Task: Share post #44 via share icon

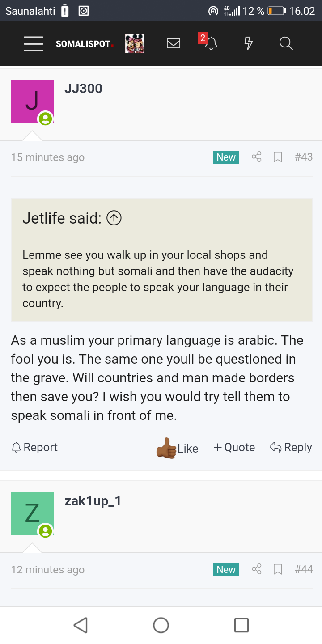Action: tap(257, 569)
